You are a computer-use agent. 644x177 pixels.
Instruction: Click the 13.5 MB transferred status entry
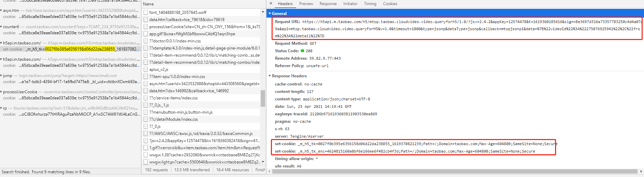[x=192, y=170]
